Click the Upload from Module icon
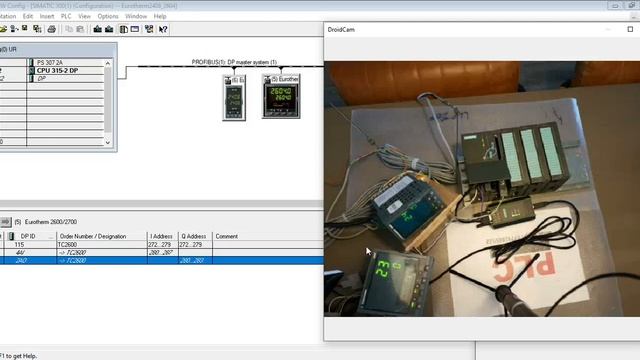This screenshot has height=360, width=640. click(x=109, y=29)
